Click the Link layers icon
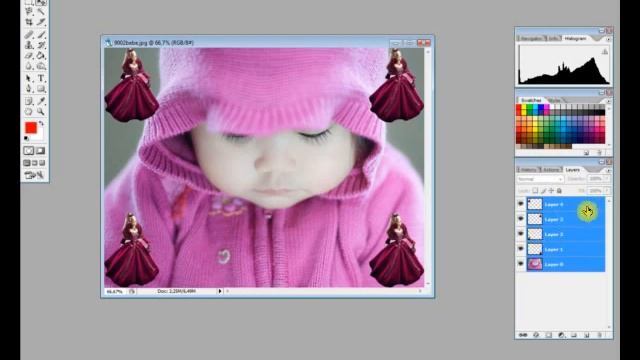The height and width of the screenshot is (360, 640). click(x=523, y=335)
